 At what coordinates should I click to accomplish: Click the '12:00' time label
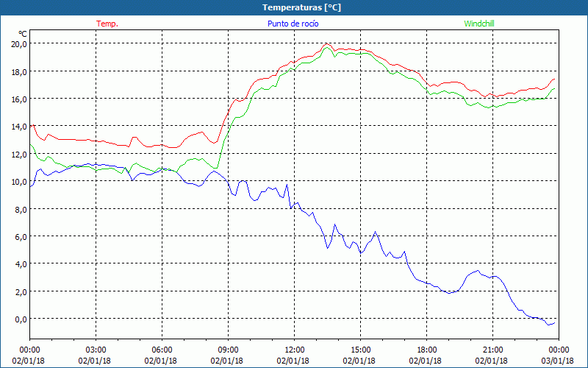click(295, 350)
